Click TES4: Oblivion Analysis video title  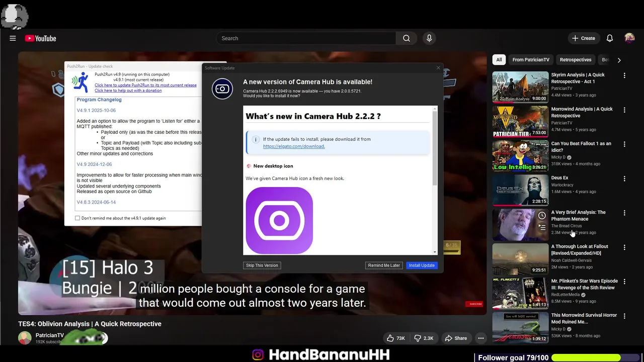click(x=90, y=324)
